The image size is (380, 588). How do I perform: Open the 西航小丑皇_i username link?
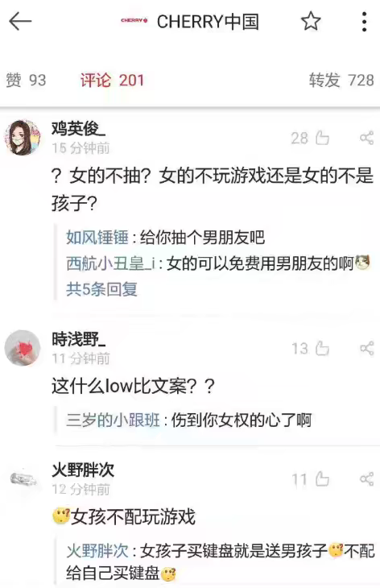pos(110,263)
